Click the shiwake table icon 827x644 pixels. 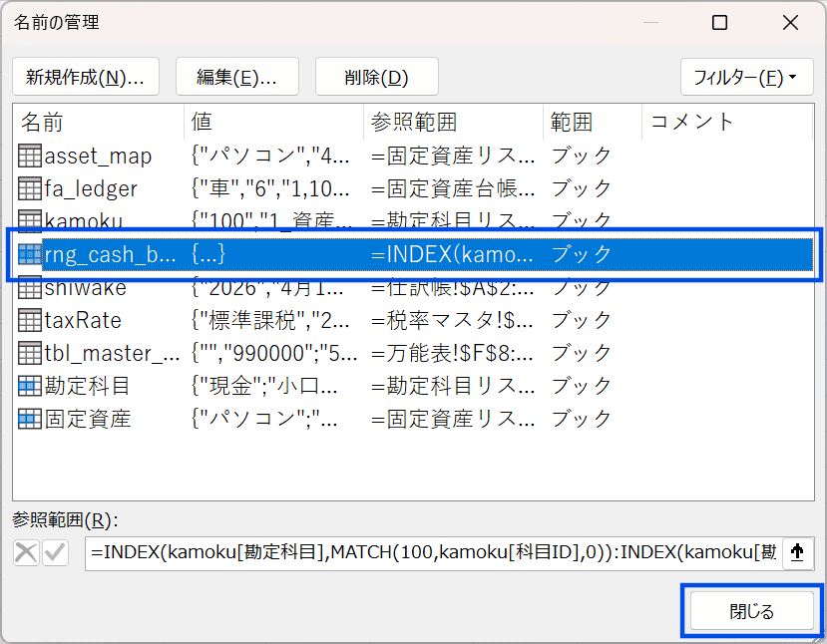29,288
